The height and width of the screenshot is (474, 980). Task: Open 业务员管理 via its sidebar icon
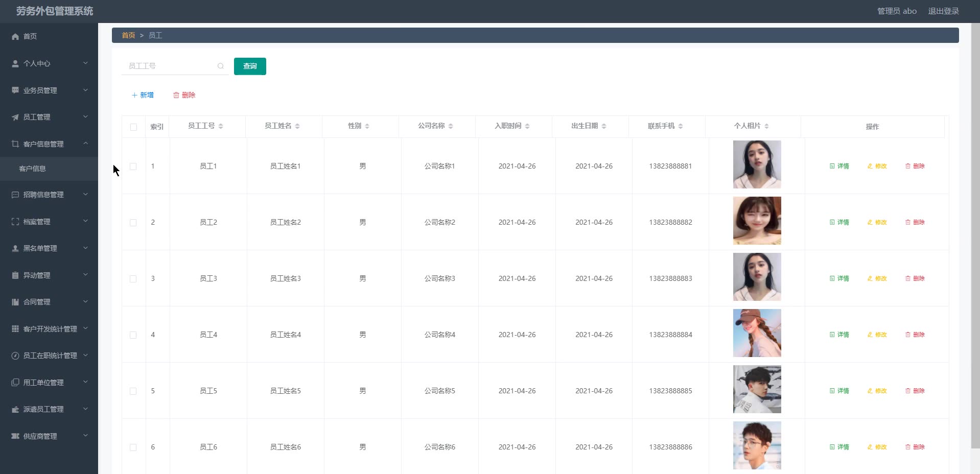point(14,90)
